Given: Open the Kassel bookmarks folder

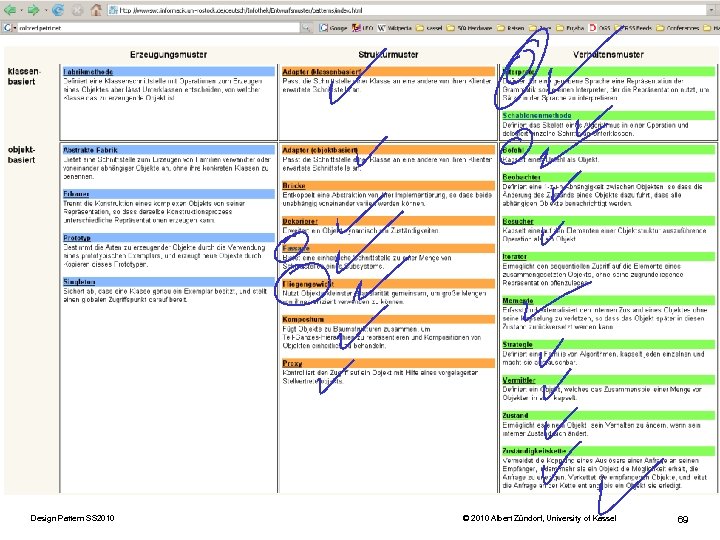Looking at the screenshot, I should click(429, 28).
